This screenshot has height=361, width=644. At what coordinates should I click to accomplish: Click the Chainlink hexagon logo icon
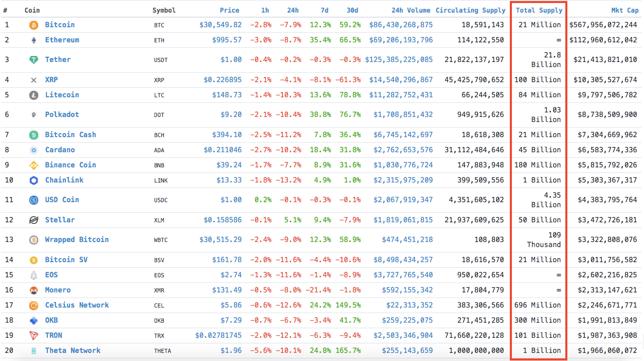[x=34, y=180]
